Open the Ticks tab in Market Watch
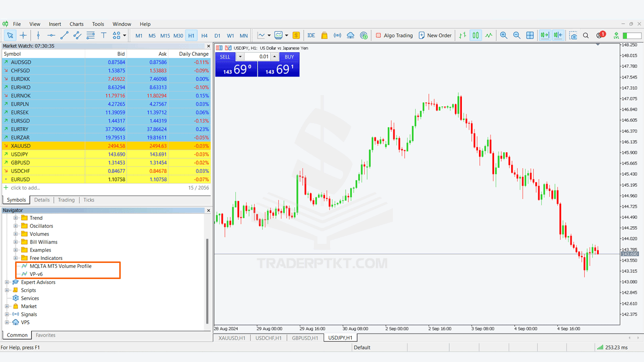The image size is (644, 362). tap(89, 200)
